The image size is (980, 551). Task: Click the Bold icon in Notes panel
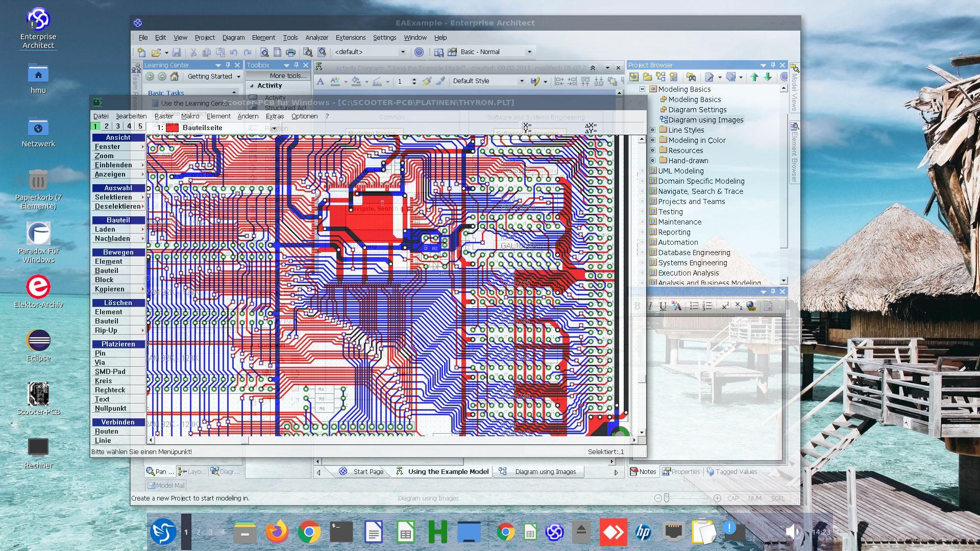point(637,306)
